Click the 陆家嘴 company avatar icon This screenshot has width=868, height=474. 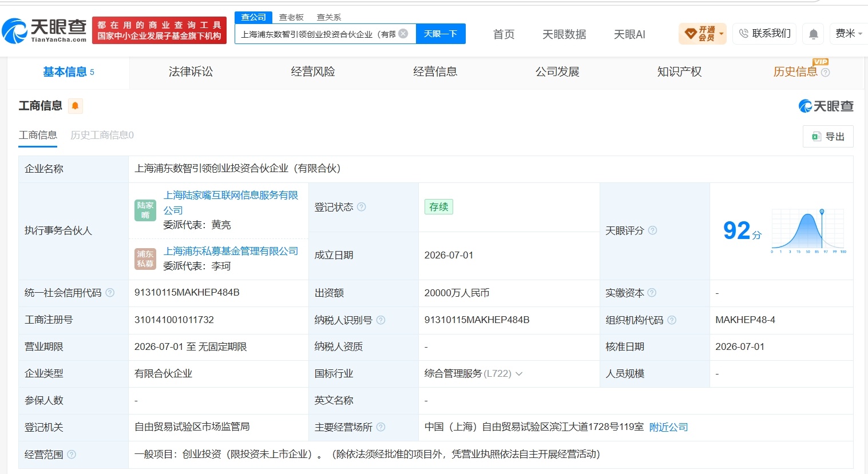145,210
